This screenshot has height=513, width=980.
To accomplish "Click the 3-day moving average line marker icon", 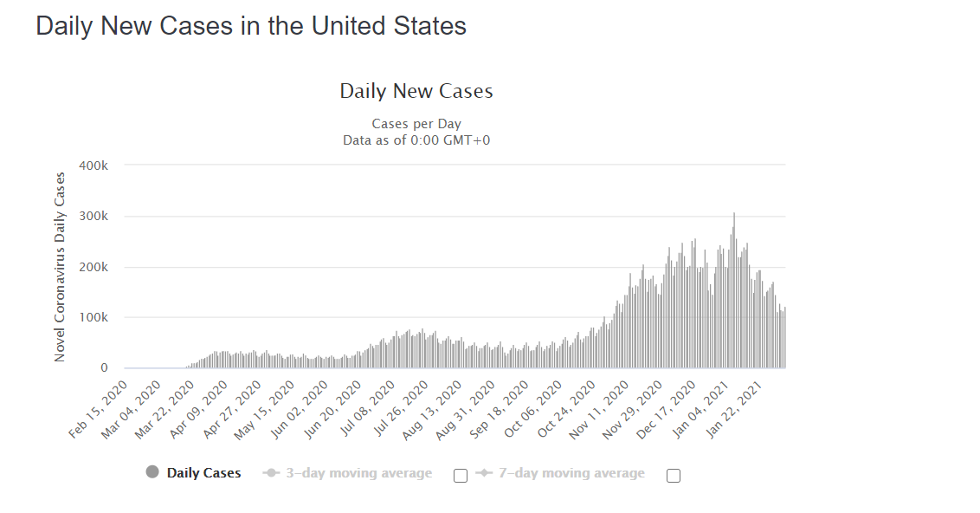I will [x=271, y=473].
